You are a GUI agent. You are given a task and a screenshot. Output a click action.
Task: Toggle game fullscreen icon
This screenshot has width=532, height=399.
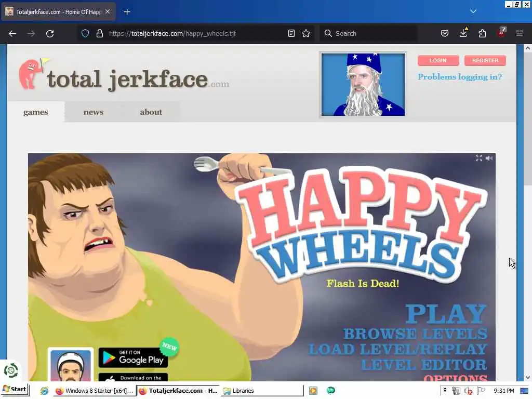[478, 158]
